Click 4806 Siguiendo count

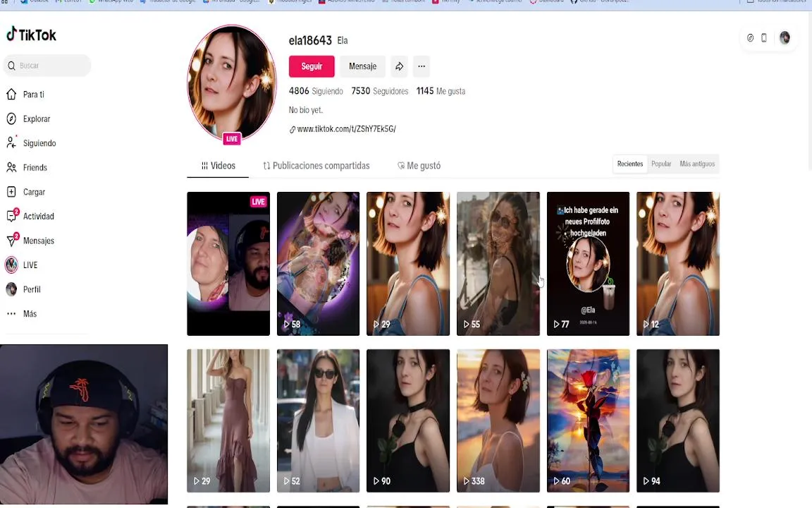pos(316,91)
